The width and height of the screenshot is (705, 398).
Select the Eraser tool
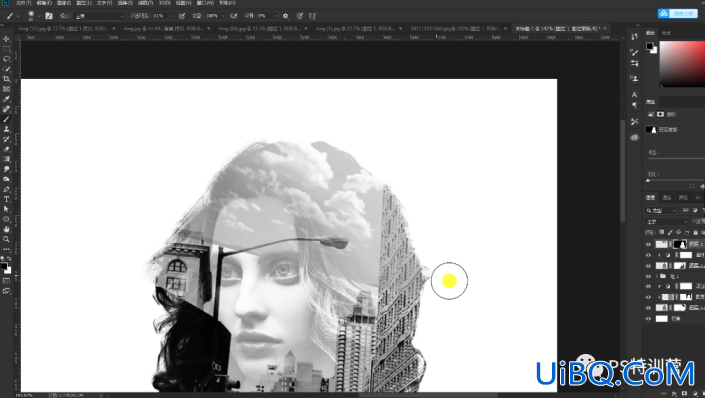[6, 149]
